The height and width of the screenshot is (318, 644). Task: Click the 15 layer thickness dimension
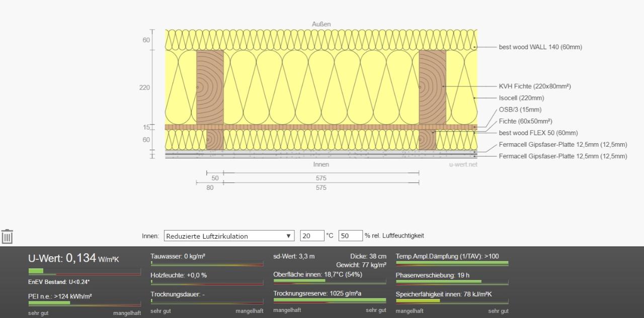(146, 128)
